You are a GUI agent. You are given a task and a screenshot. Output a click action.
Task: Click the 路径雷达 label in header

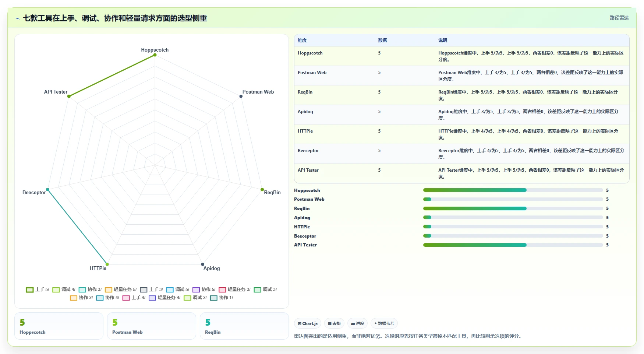pos(619,18)
